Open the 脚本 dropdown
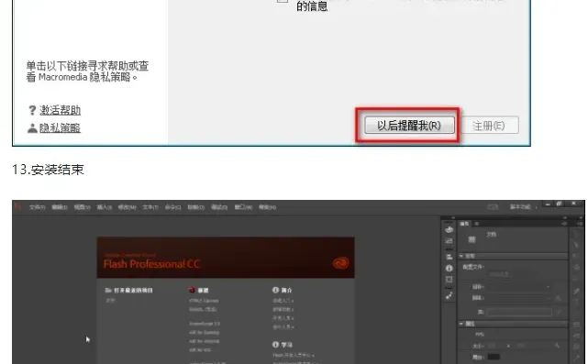588x364 pixels. click(518, 298)
